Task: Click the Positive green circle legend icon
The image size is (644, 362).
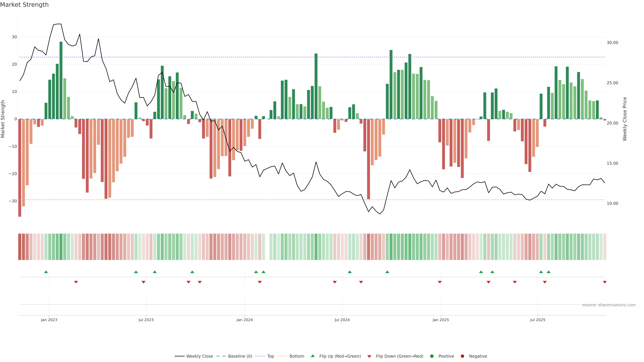Action: click(432, 356)
